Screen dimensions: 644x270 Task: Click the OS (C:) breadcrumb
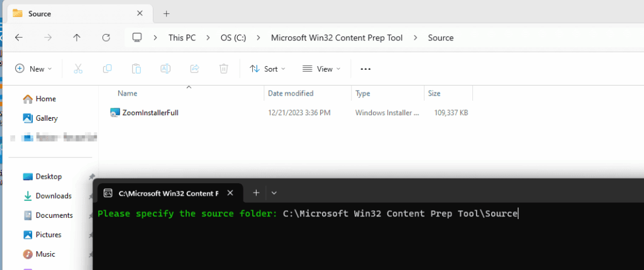point(233,38)
